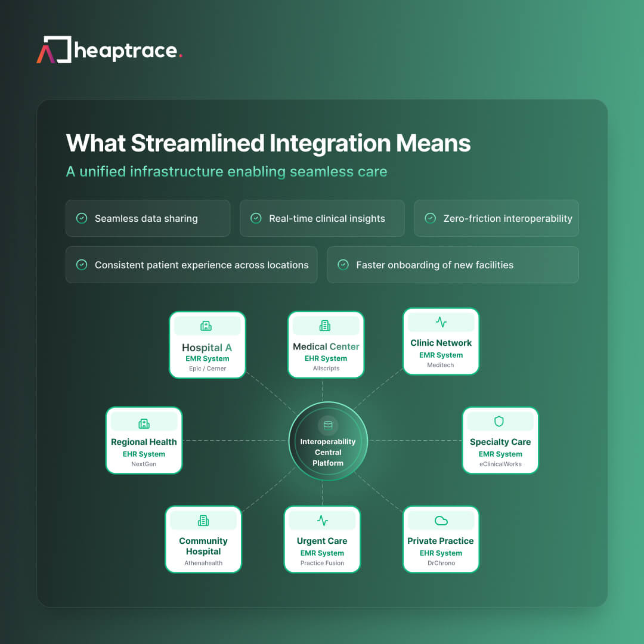Screen dimensions: 644x644
Task: Click EMR System under Clinic Network
Action: click(x=441, y=355)
